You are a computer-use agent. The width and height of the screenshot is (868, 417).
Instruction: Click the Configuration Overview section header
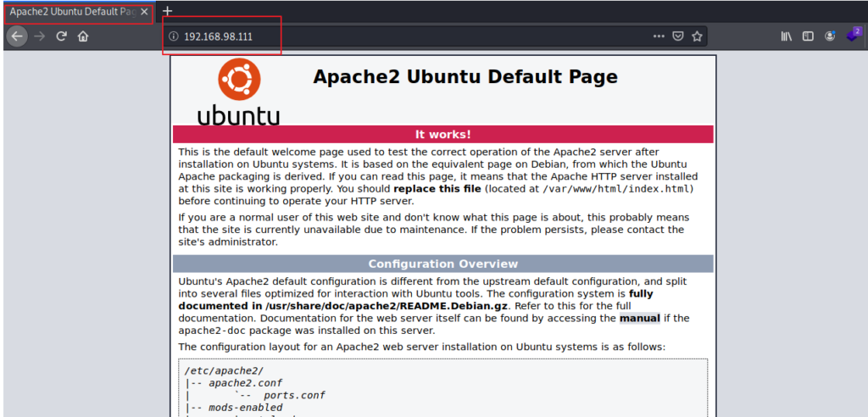pyautogui.click(x=442, y=264)
